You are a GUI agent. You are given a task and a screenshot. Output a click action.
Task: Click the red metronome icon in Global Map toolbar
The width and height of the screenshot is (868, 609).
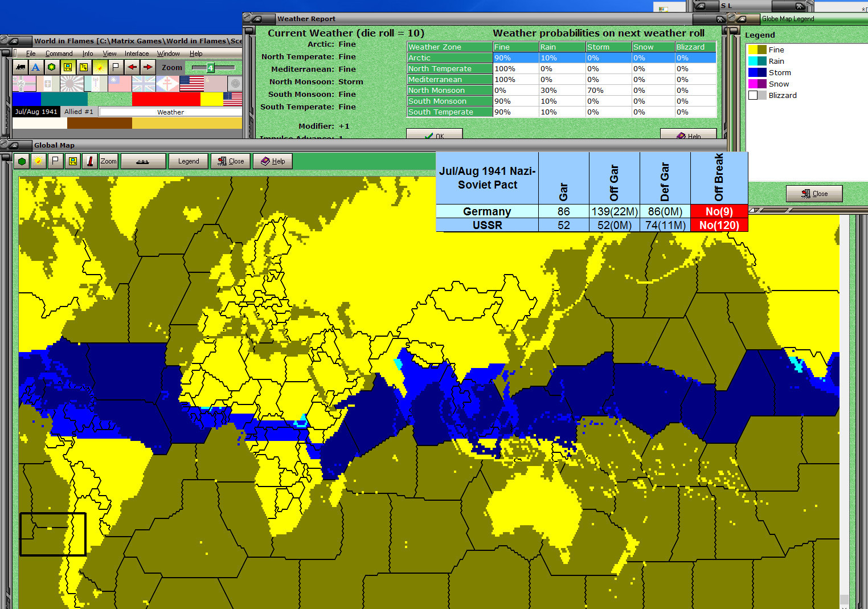(89, 161)
